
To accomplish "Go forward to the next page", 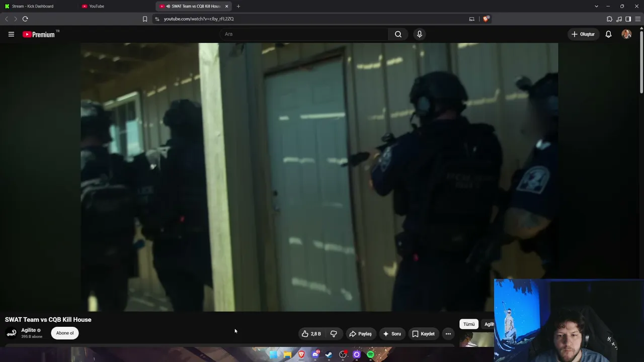I will click(x=16, y=19).
